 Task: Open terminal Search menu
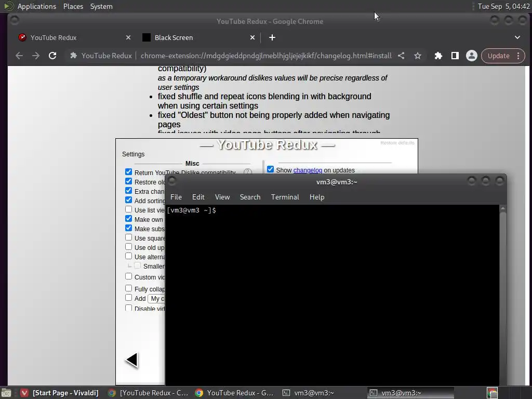point(250,197)
